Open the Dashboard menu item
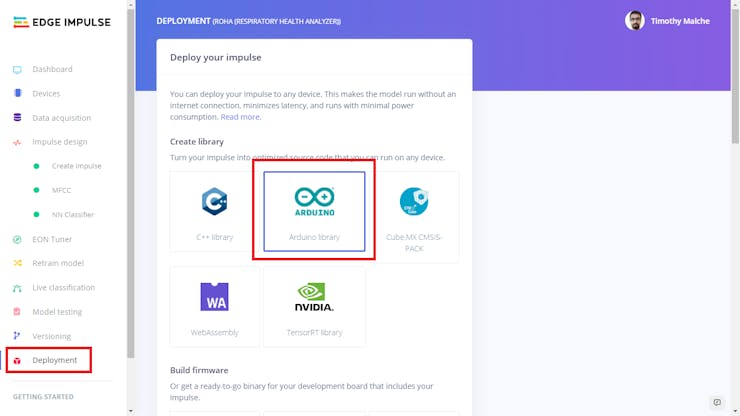The width and height of the screenshot is (740, 416). [x=52, y=69]
